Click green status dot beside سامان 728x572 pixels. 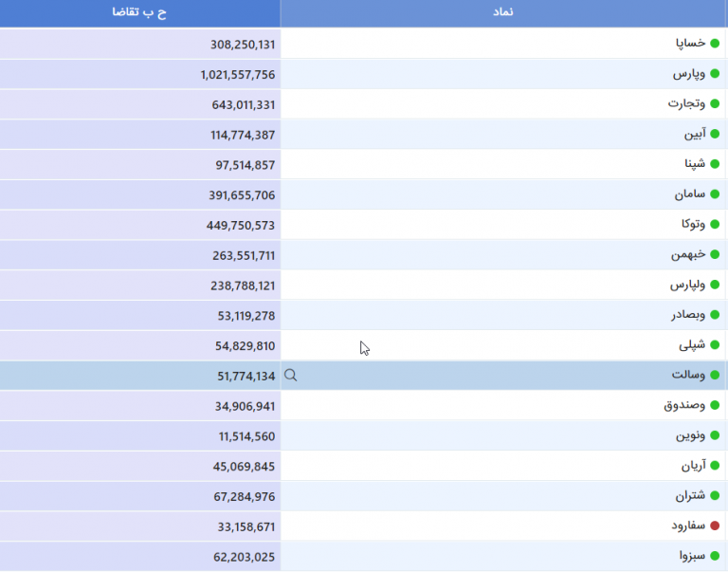(715, 194)
